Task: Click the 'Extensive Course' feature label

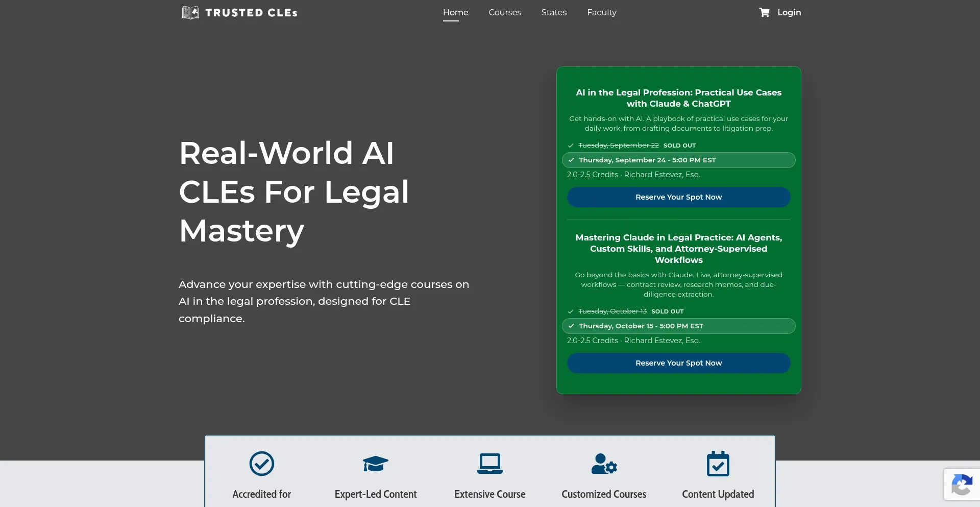Action: point(490,494)
